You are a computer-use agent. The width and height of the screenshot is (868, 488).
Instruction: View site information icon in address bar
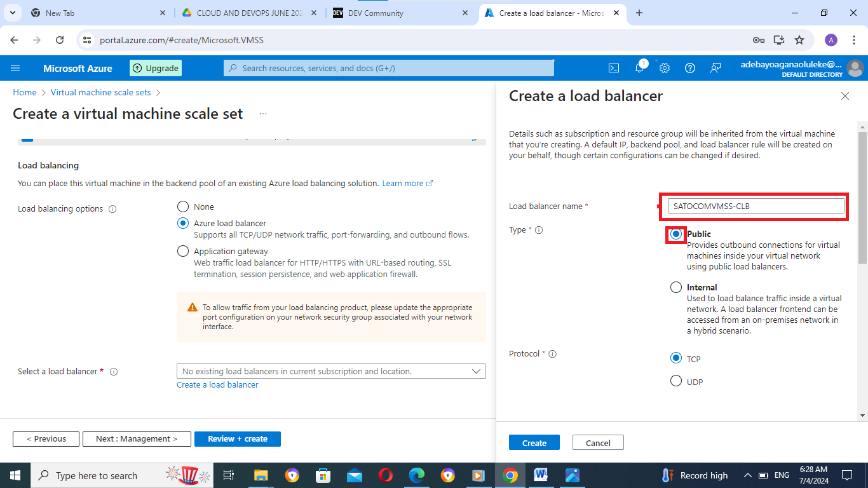point(88,40)
